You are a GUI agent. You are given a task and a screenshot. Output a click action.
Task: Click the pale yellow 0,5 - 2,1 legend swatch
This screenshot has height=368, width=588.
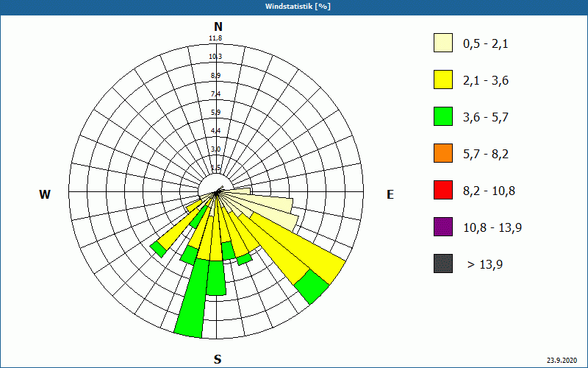click(443, 43)
